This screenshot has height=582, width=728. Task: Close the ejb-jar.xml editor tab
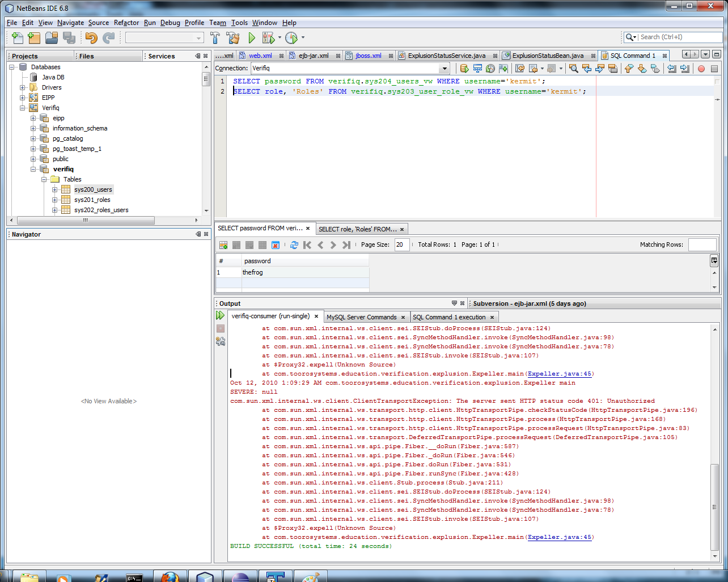338,56
